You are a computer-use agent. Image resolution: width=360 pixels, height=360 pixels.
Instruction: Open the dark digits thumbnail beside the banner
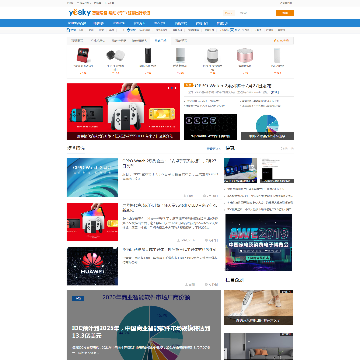pos(210,127)
